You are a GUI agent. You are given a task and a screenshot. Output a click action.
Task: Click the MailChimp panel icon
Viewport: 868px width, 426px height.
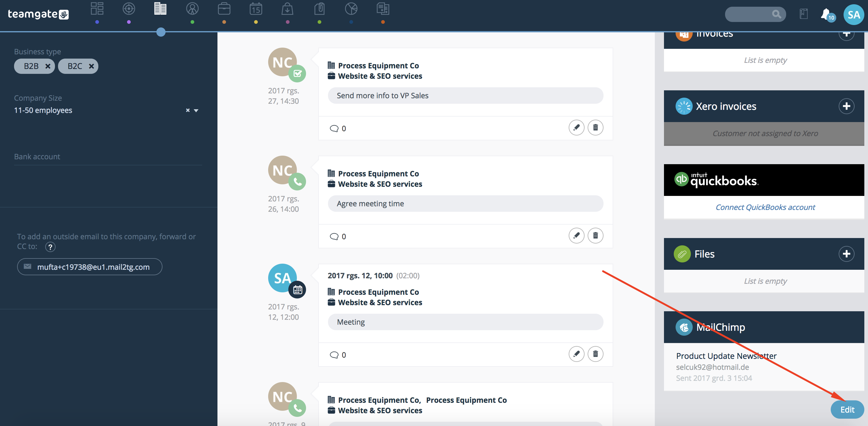click(684, 327)
